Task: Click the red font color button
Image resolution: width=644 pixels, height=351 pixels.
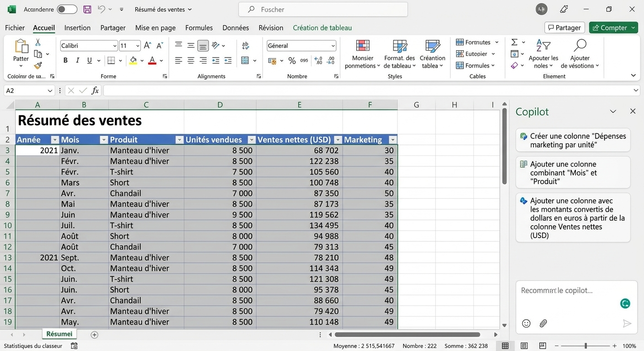Action: pyautogui.click(x=152, y=60)
